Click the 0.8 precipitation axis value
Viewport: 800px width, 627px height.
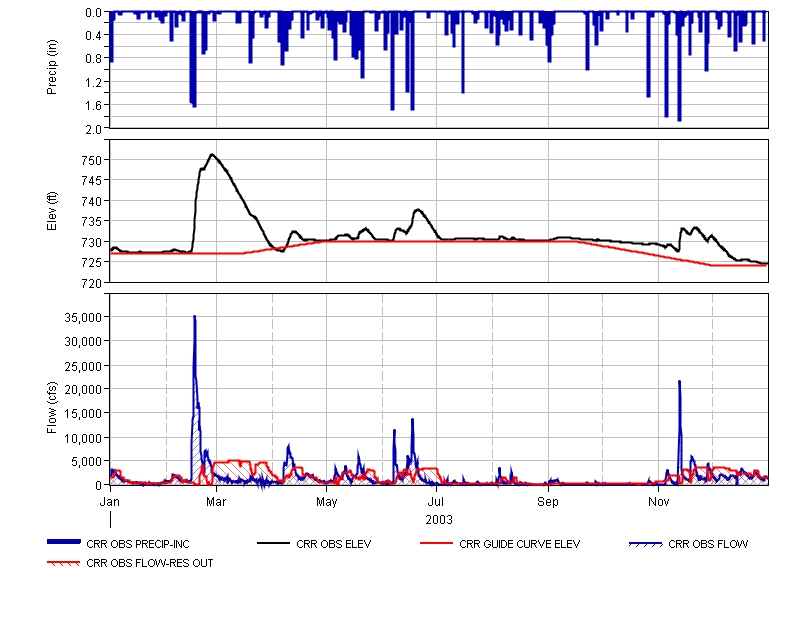[x=93, y=59]
